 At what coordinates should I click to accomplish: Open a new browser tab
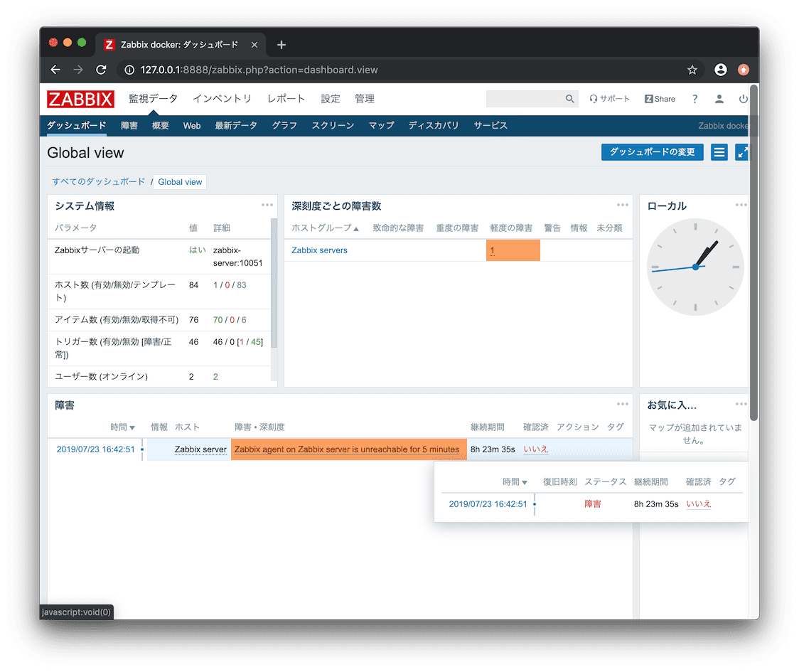[281, 45]
